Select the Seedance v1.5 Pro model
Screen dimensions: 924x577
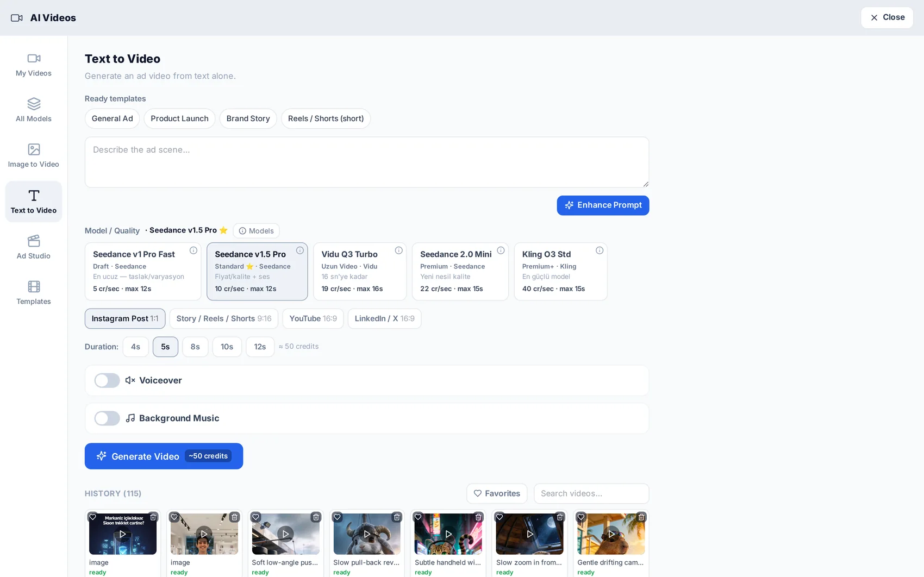(257, 271)
